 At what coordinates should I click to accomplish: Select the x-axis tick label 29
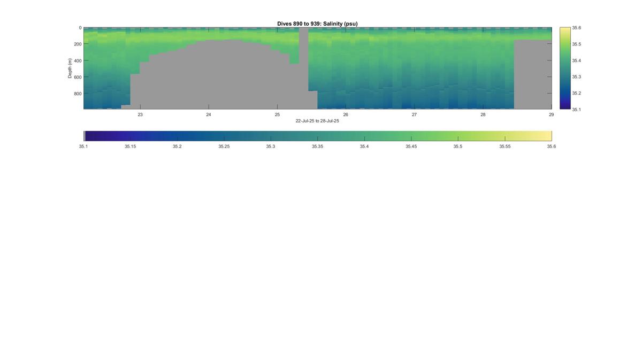[551, 114]
